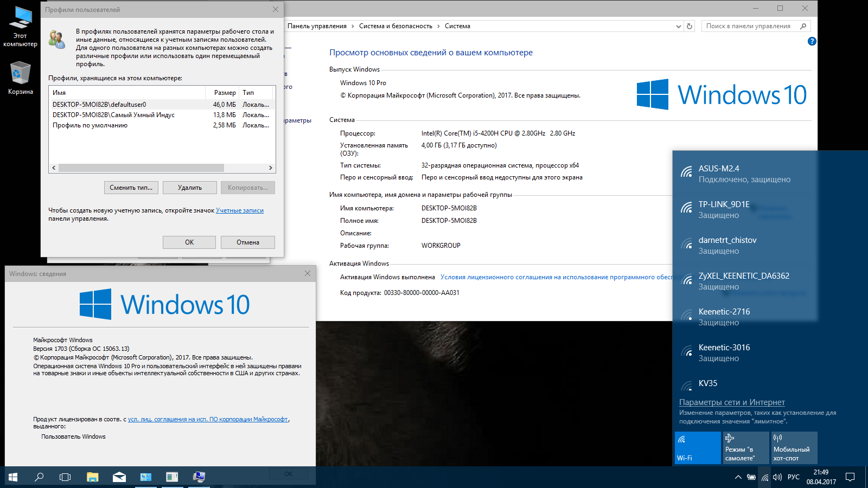Select the Профиль по умолчанию row
Screen dimensions: 868x488
tap(162, 125)
